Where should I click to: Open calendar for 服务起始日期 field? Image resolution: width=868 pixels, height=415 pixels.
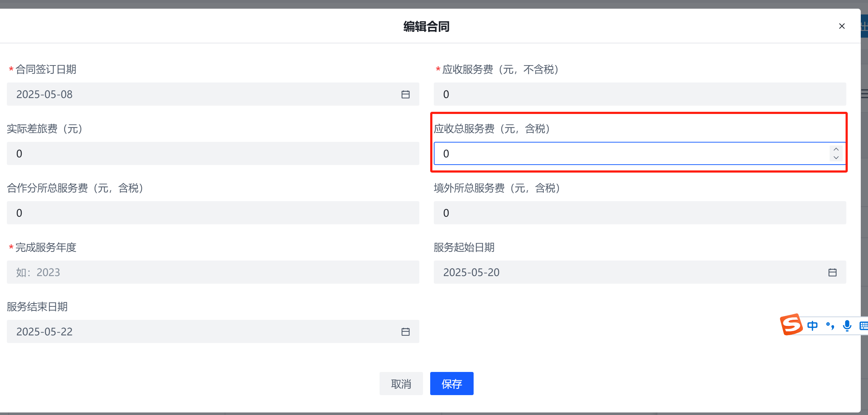click(832, 272)
